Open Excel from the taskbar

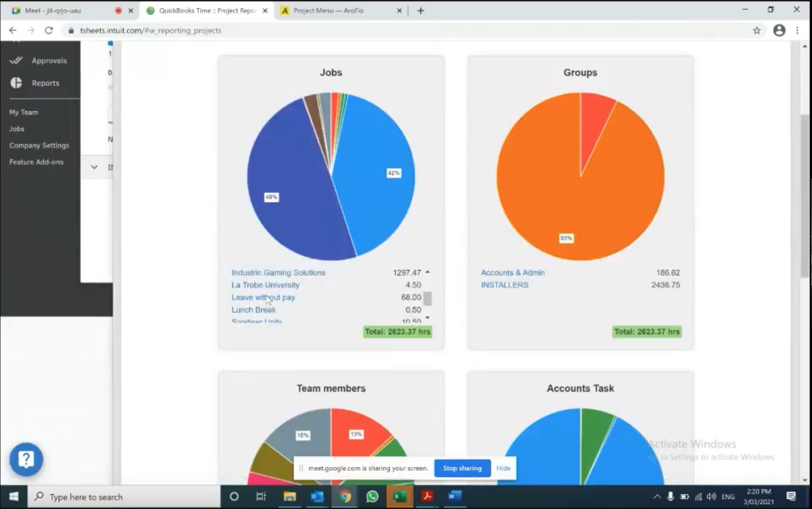400,497
